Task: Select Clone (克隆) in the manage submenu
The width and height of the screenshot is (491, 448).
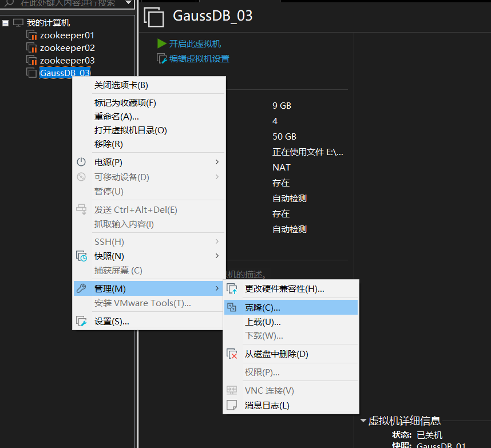Action: point(291,307)
